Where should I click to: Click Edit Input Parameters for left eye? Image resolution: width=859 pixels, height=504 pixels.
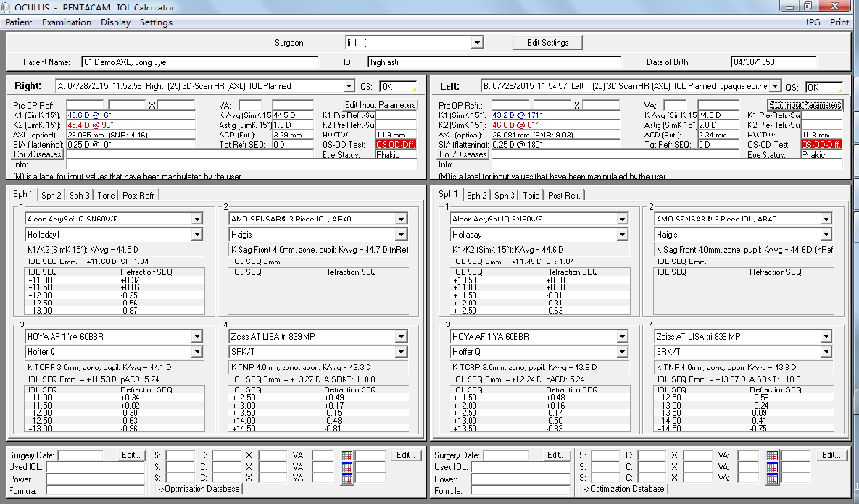(806, 105)
